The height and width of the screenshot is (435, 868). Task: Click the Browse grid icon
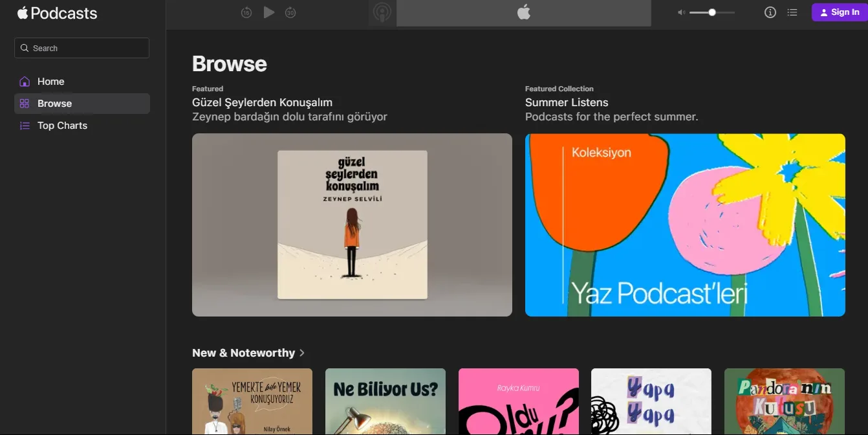pyautogui.click(x=25, y=104)
